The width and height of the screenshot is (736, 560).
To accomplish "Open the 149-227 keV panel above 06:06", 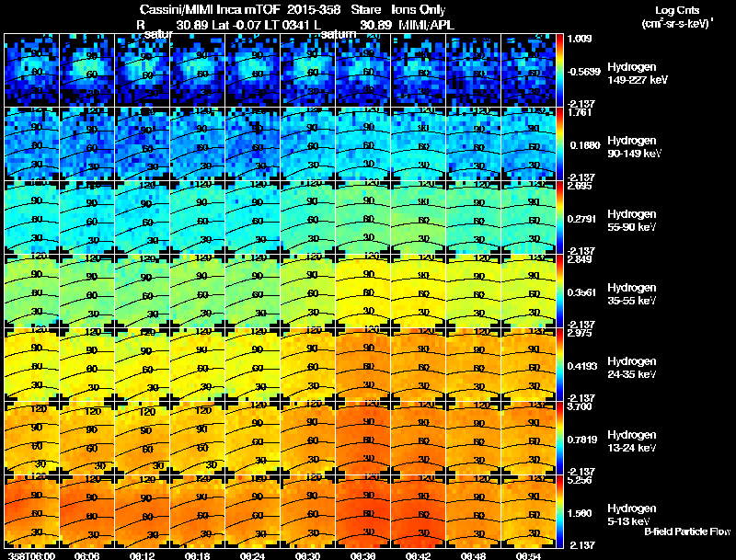I will click(86, 71).
